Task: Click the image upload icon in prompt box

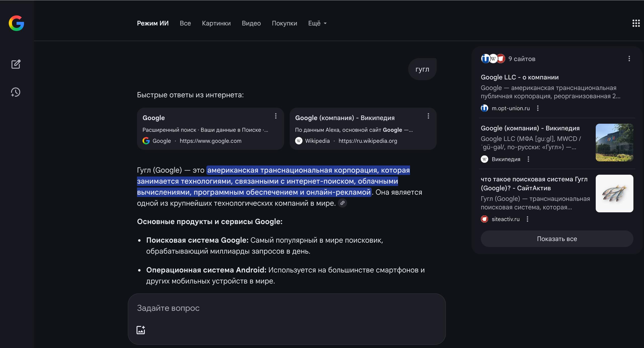Action: (141, 330)
